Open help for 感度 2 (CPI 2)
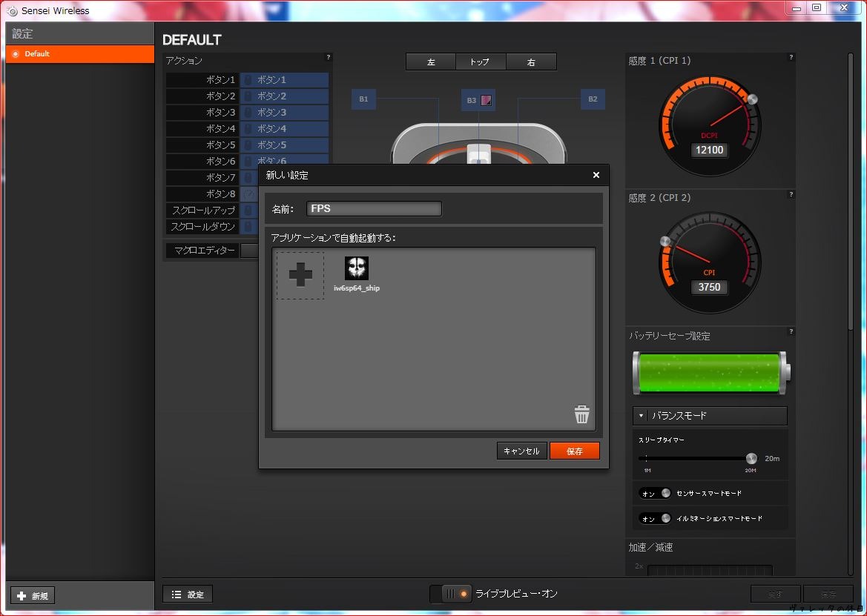867x616 pixels. coord(791,194)
